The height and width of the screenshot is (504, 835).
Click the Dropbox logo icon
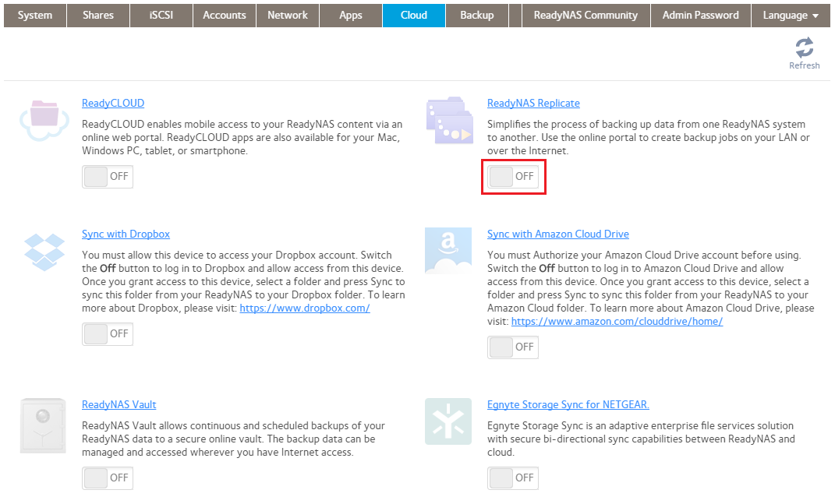44,252
